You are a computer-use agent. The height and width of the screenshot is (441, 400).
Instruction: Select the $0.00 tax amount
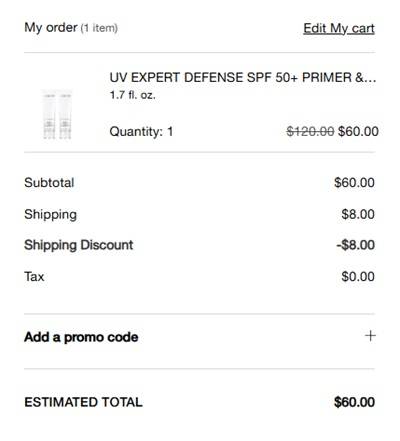[358, 277]
